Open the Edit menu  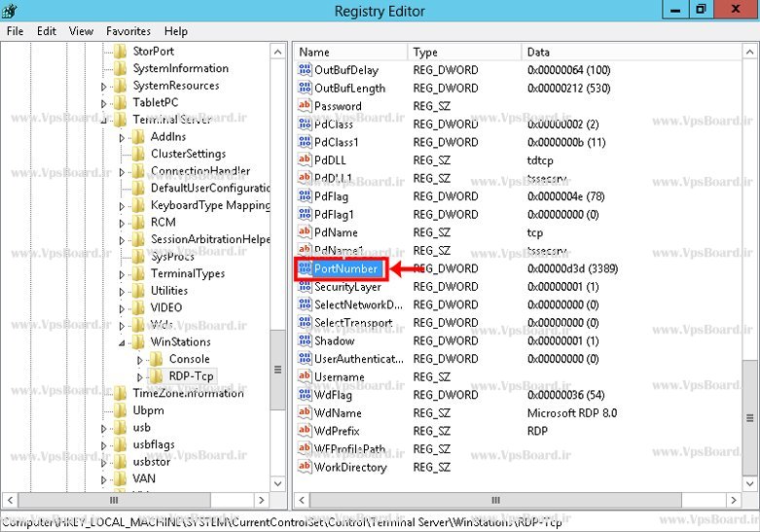click(x=47, y=31)
